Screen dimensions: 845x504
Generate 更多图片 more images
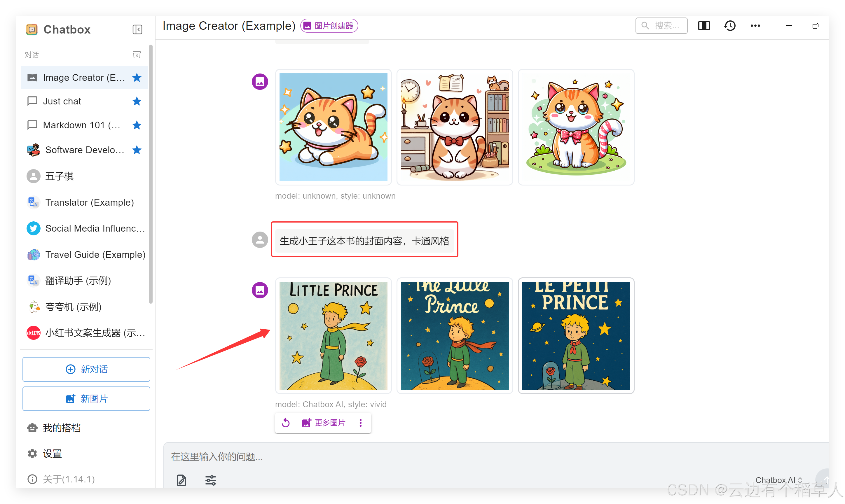click(324, 423)
